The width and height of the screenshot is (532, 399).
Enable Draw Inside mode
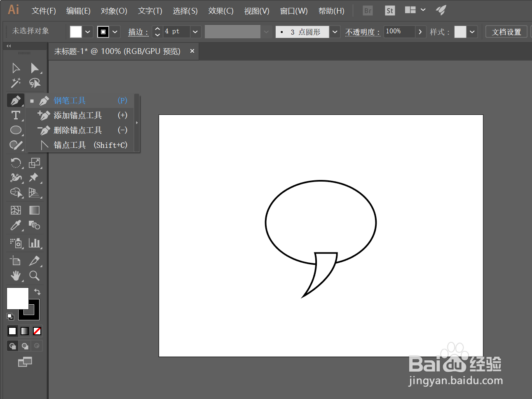[37, 346]
